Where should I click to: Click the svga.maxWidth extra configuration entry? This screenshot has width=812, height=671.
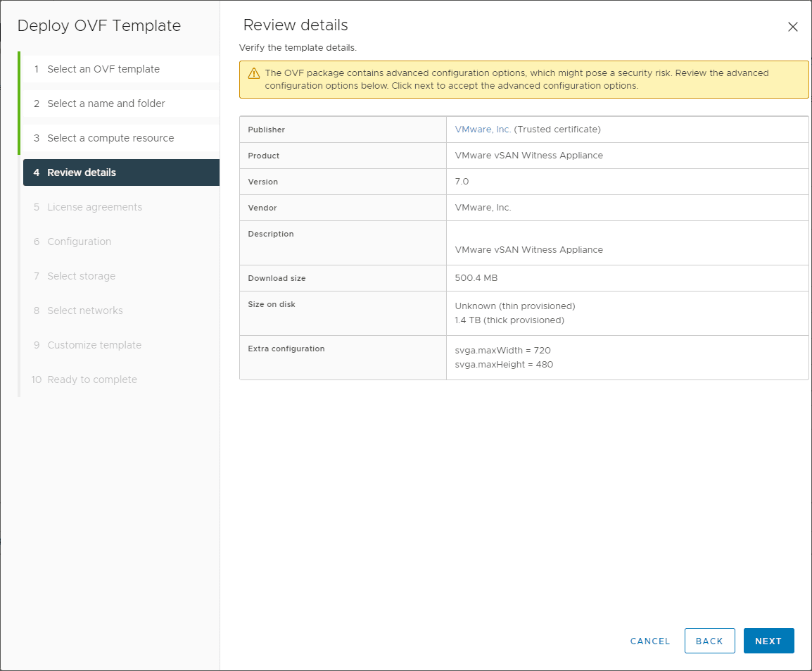pos(502,350)
